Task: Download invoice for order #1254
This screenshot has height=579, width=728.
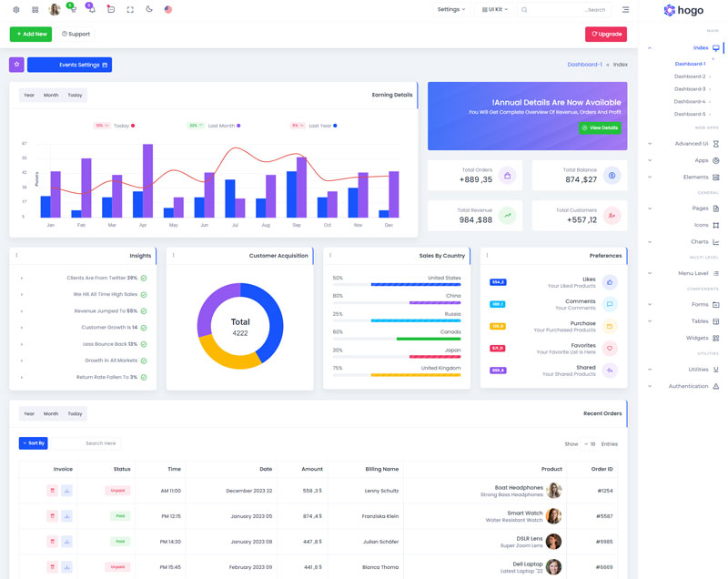Action: pyautogui.click(x=67, y=491)
